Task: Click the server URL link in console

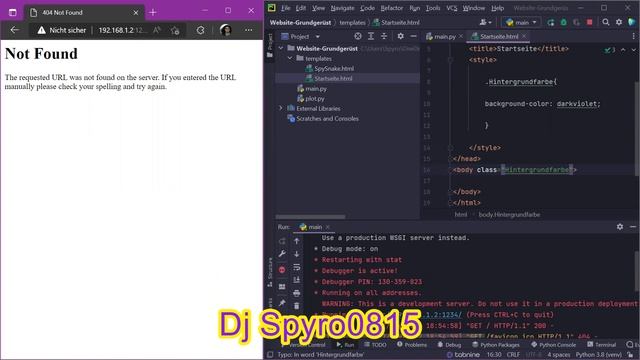Action: 443,315
